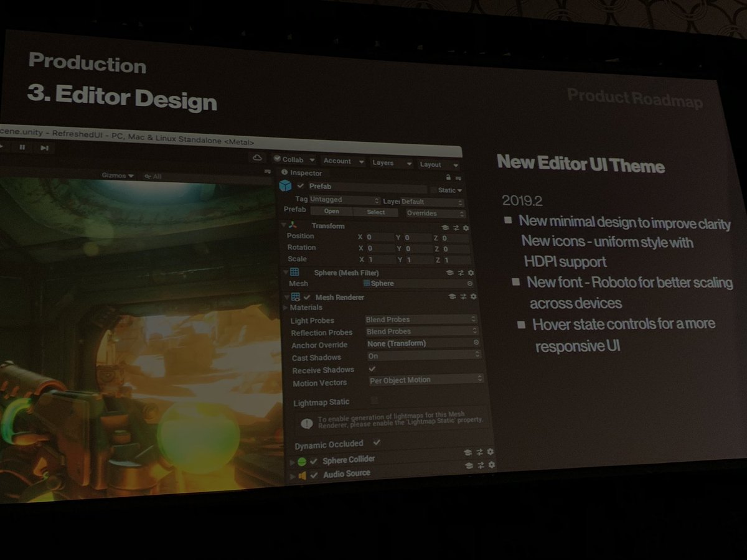This screenshot has height=560, width=747.
Task: Open cloud services via the cloud icon
Action: (257, 158)
